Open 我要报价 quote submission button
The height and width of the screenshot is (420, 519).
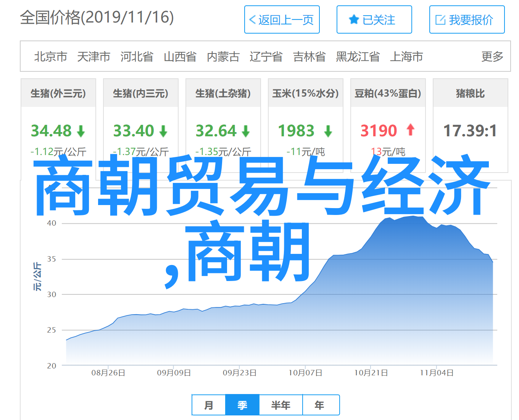(467, 19)
